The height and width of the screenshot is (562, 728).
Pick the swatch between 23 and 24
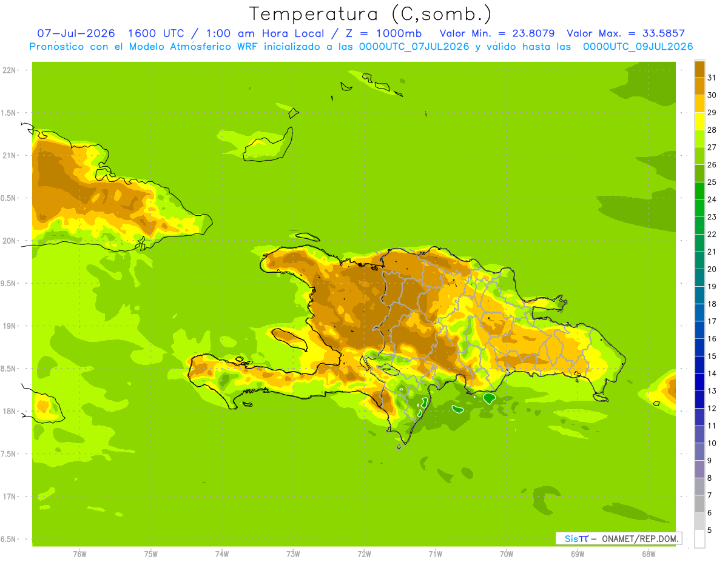[x=699, y=208]
